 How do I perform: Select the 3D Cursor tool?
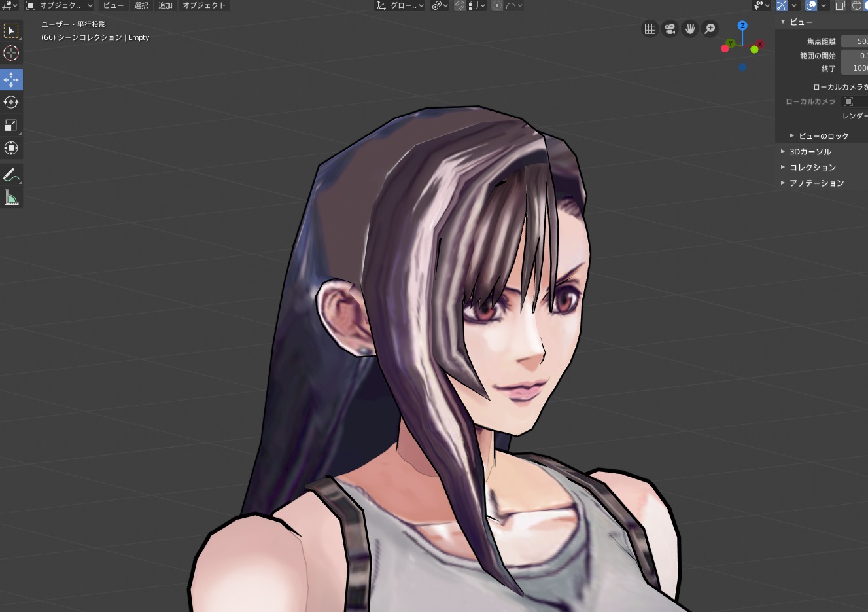click(x=11, y=54)
